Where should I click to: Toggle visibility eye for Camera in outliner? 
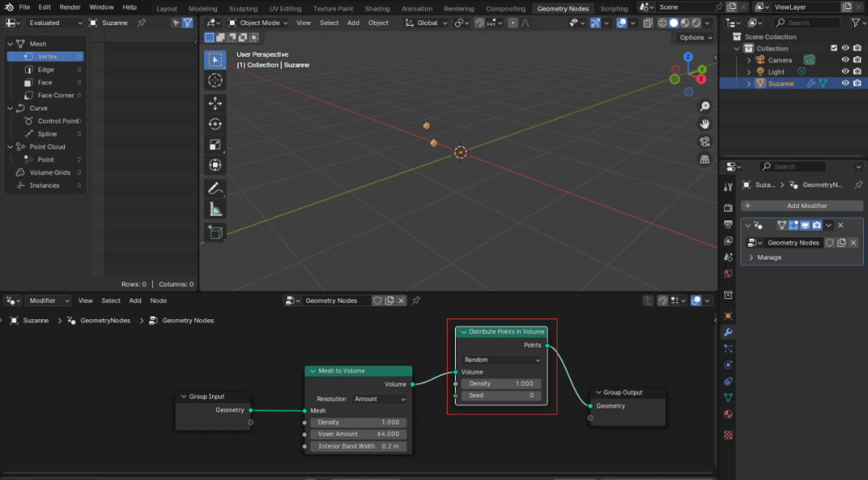(845, 59)
